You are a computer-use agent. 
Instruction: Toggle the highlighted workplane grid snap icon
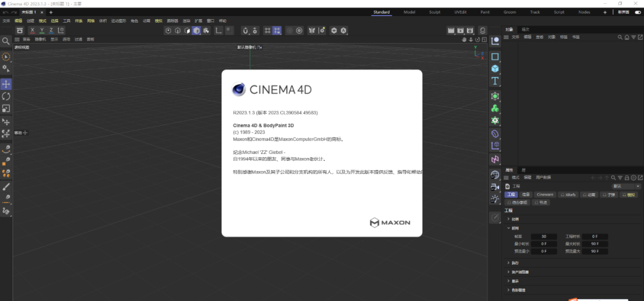(x=277, y=30)
